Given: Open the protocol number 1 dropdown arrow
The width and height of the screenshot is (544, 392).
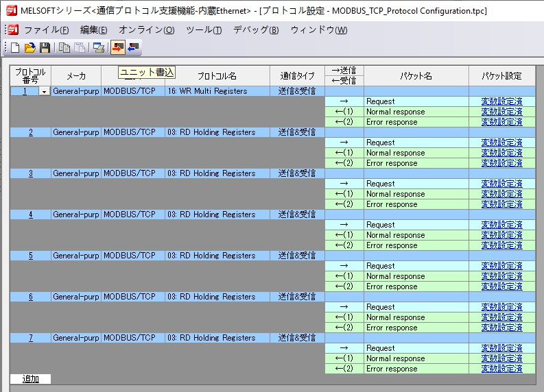Looking at the screenshot, I should point(44,92).
